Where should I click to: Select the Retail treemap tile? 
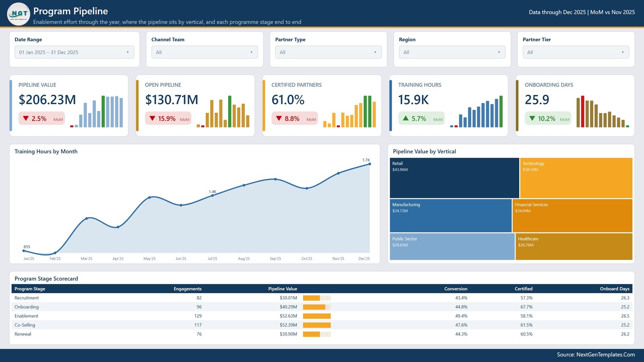454,178
